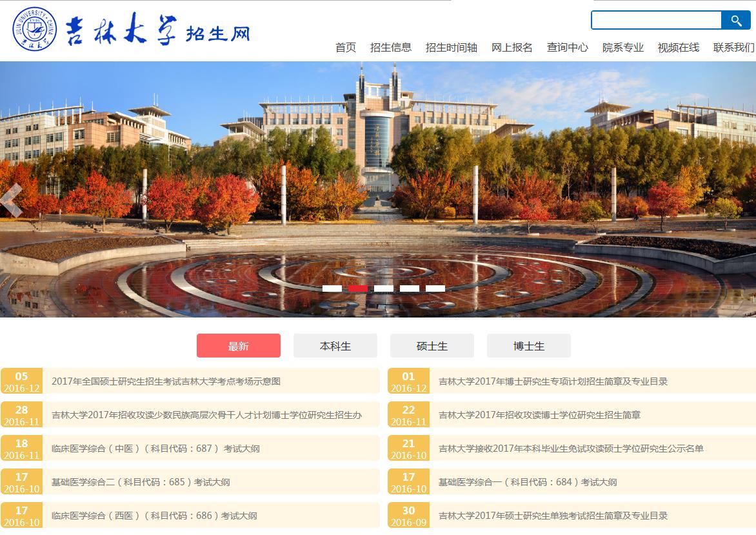Viewport: 756px width, 535px height.
Task: Open 2017年招收攻读博士学位研究生招生简章 link
Action: 539,415
